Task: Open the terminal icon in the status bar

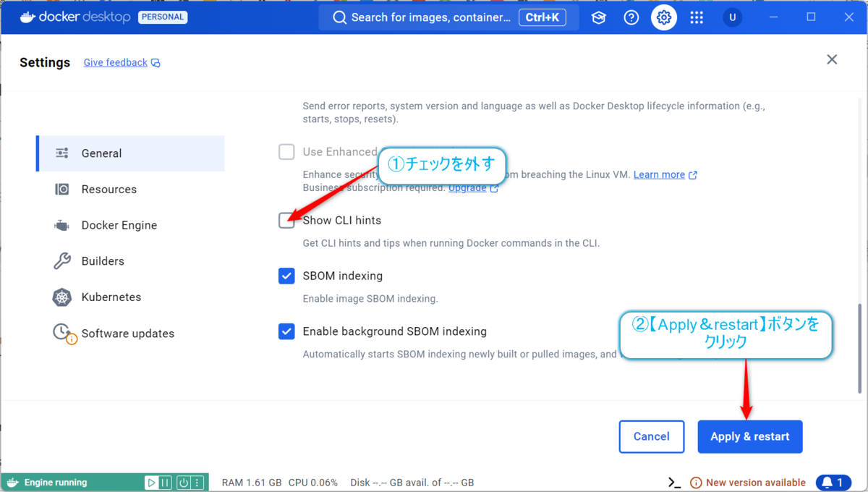Action: click(673, 482)
